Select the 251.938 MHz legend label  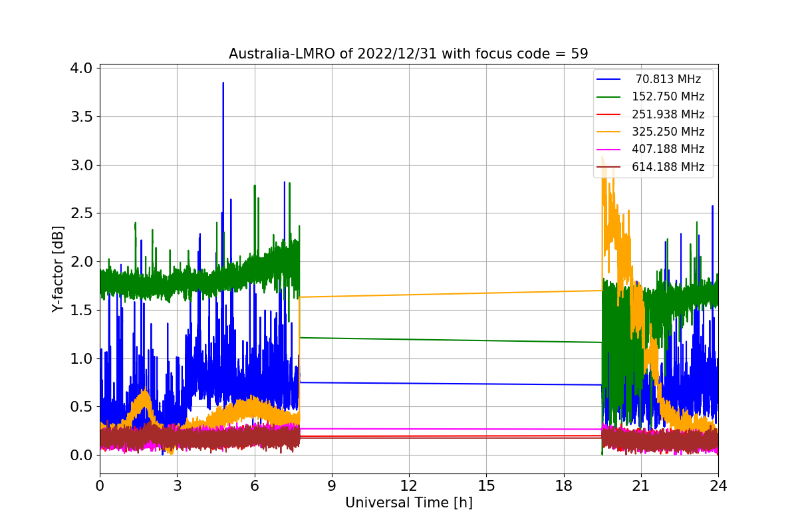click(x=668, y=114)
